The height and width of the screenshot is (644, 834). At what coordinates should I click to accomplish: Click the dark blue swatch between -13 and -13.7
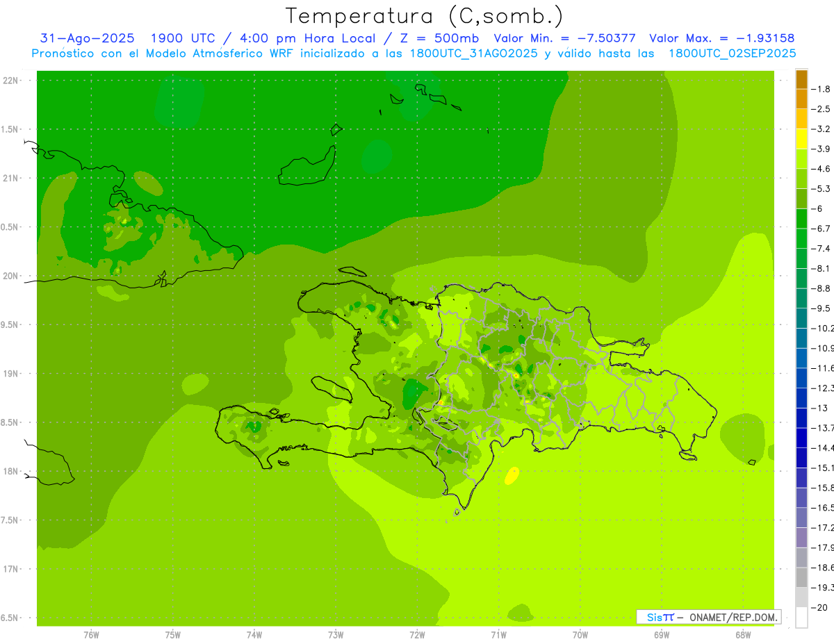click(x=801, y=418)
